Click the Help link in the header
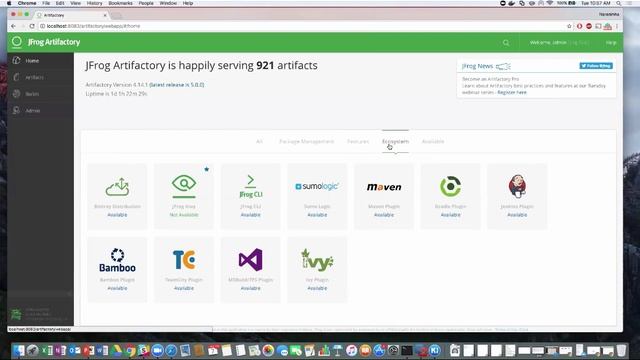The height and width of the screenshot is (360, 640). 611,42
